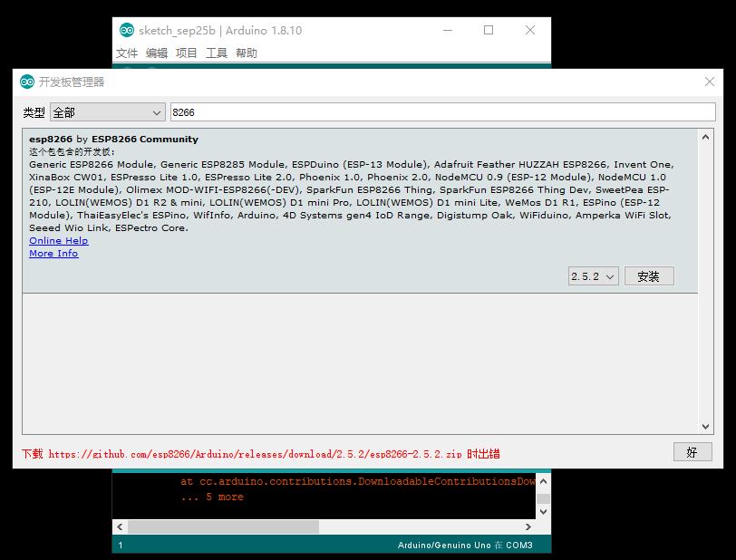Click the line number 1 in status bar

121,545
